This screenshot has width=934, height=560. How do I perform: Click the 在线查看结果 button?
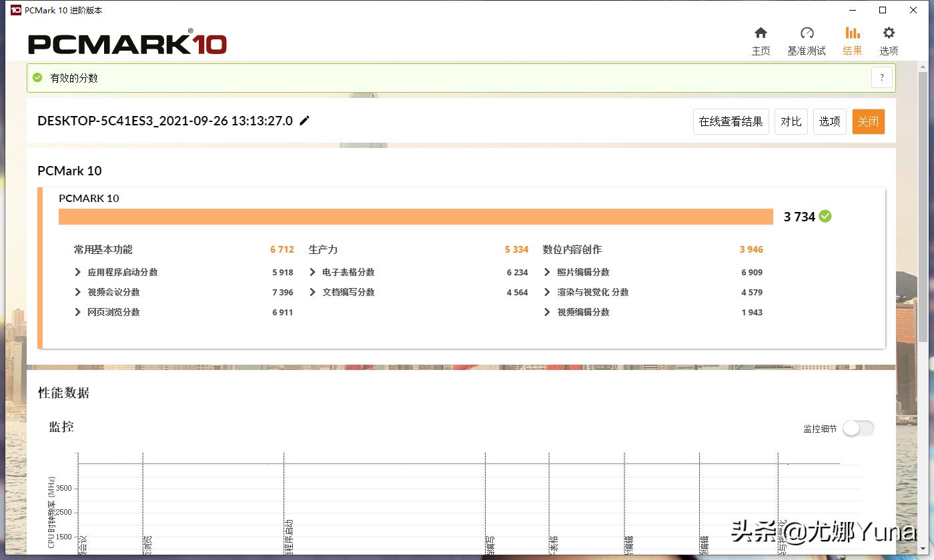tap(731, 121)
